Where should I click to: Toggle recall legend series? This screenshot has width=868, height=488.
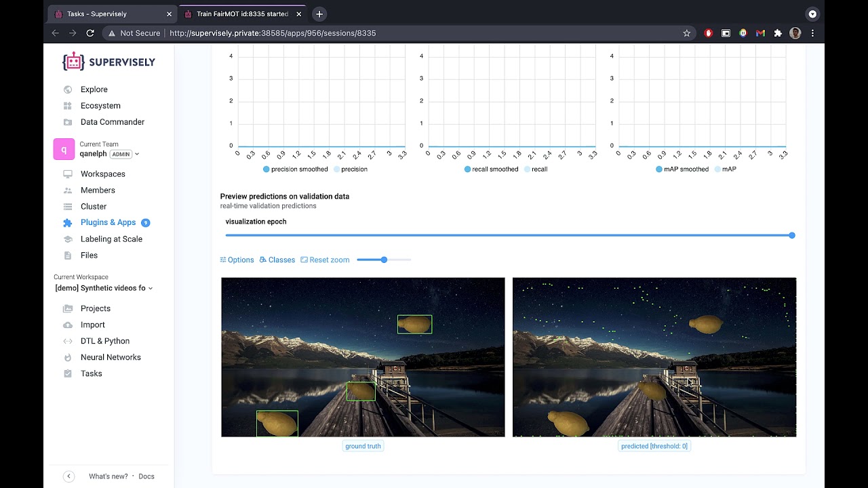(536, 169)
